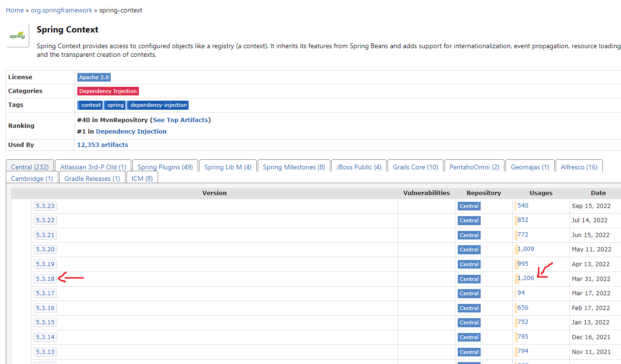Open version 5.3.14
The image size is (621, 364).
(45, 337)
